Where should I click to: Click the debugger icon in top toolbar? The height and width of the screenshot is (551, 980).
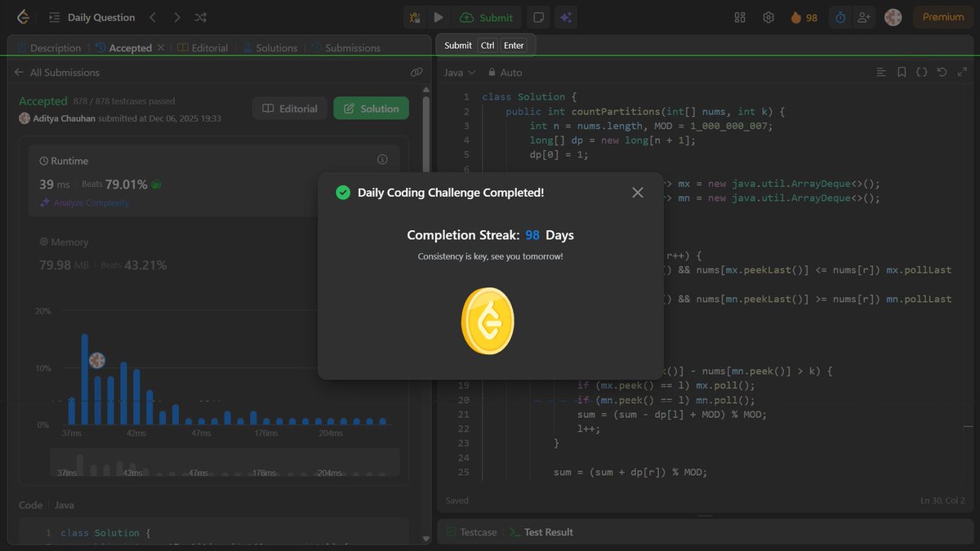pos(415,17)
